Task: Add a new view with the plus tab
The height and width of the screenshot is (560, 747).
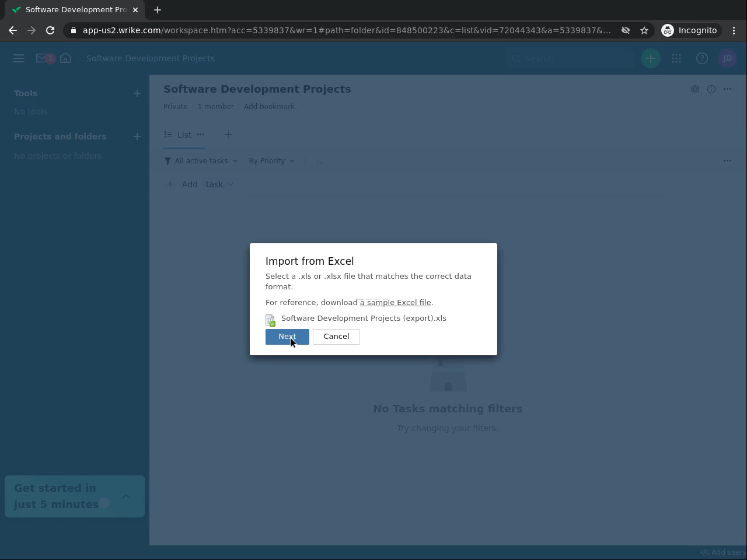Action: pyautogui.click(x=228, y=135)
